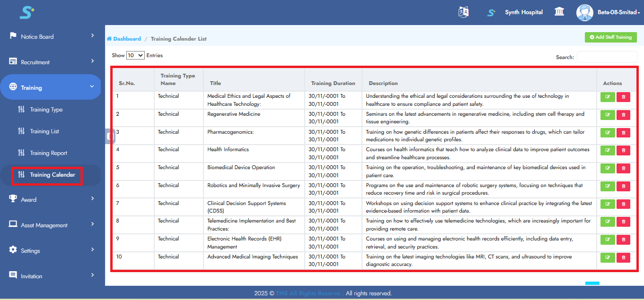
Task: Open the Training List submenu item
Action: [44, 131]
